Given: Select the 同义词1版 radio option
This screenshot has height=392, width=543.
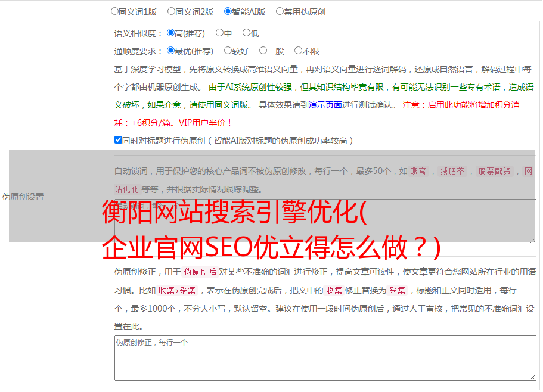Looking at the screenshot, I should [114, 11].
